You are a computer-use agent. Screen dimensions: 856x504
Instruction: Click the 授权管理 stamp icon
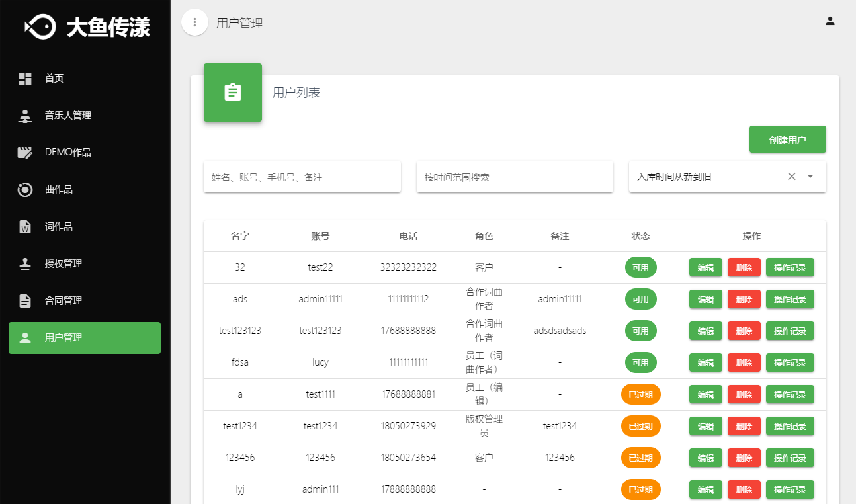[25, 264]
